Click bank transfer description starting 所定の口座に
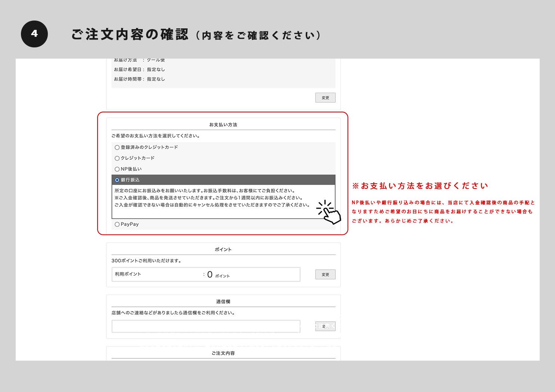Viewport: 555px width, 392px height. tap(212, 198)
